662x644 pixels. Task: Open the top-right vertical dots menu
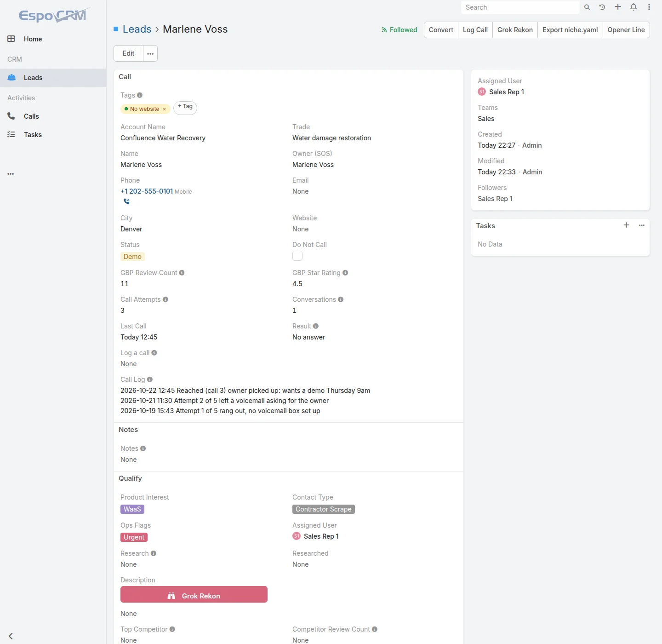point(649,7)
